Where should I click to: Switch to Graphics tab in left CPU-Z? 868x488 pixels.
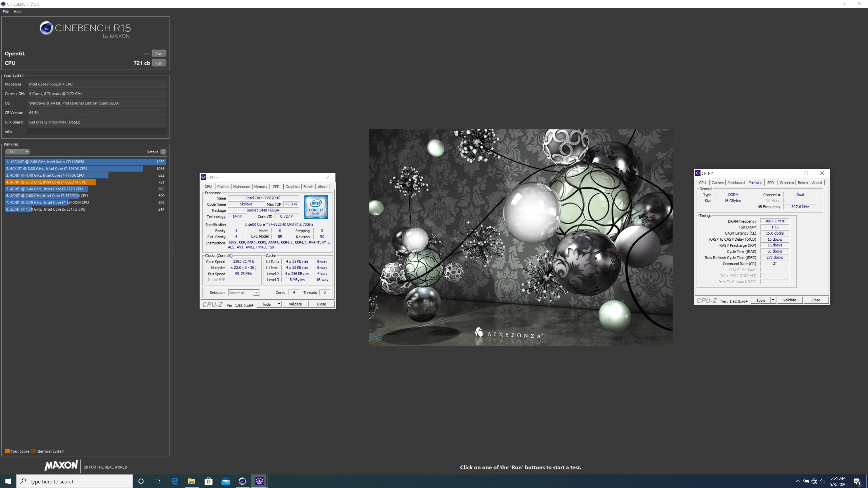pos(292,187)
